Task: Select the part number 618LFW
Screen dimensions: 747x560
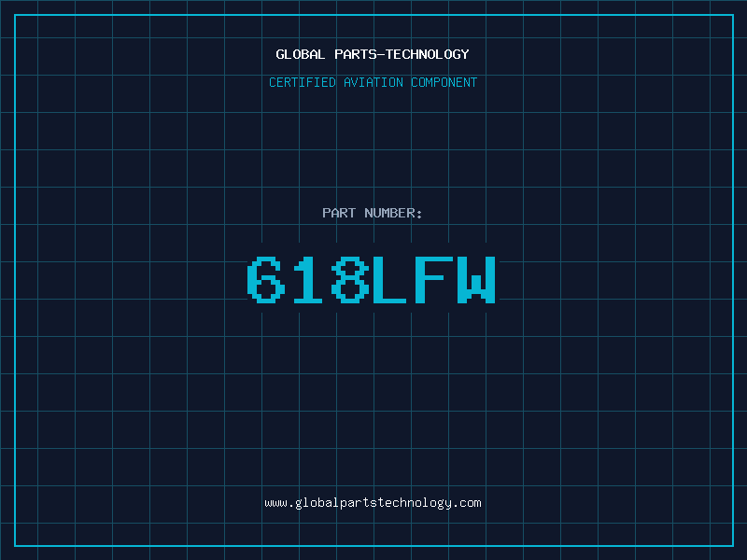Action: (x=372, y=279)
